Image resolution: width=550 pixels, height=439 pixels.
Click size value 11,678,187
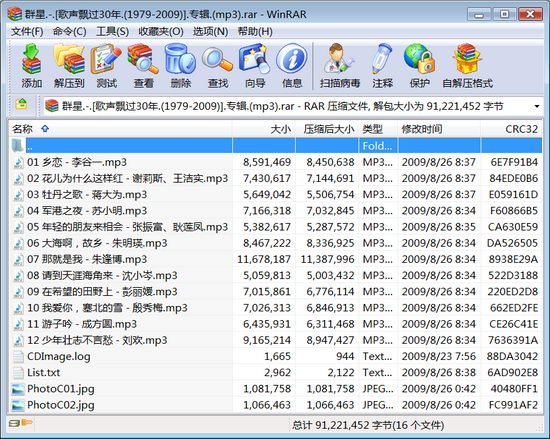point(264,259)
